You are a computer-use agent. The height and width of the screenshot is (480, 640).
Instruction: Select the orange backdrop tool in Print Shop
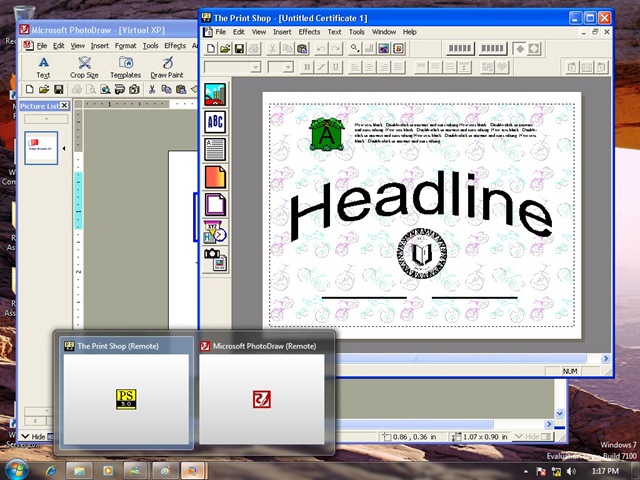(215, 177)
